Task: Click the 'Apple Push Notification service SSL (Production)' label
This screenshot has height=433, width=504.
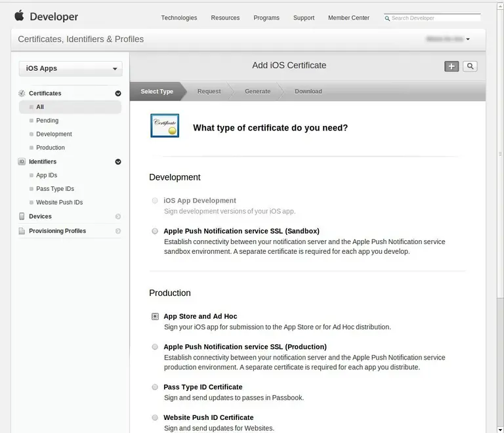Action: 245,347
